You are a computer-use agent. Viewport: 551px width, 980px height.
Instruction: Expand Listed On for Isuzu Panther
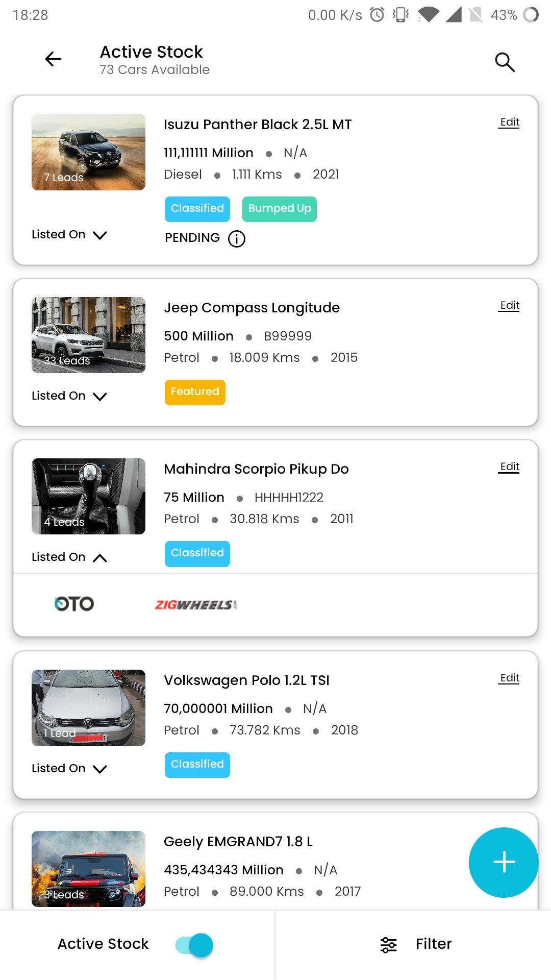point(69,235)
